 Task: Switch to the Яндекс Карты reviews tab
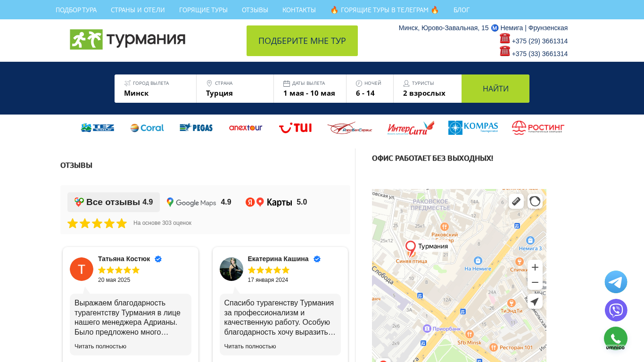click(x=276, y=202)
